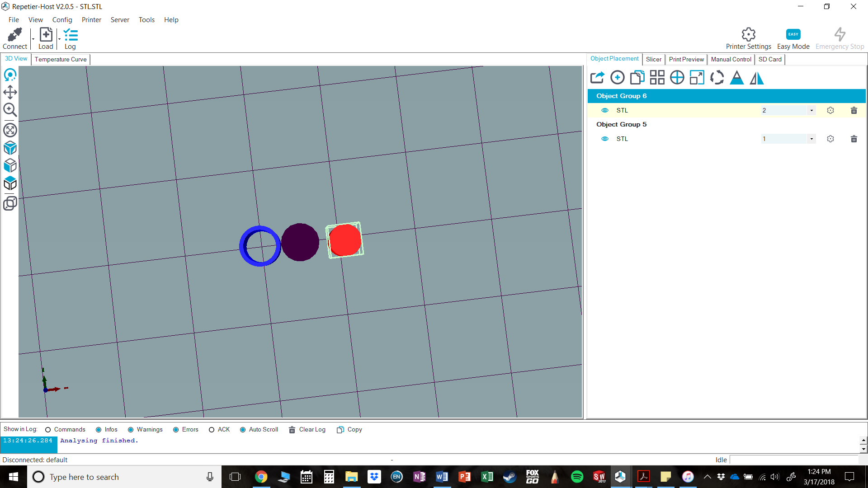Select the mirror object icon
The width and height of the screenshot is (868, 488).
point(757,77)
